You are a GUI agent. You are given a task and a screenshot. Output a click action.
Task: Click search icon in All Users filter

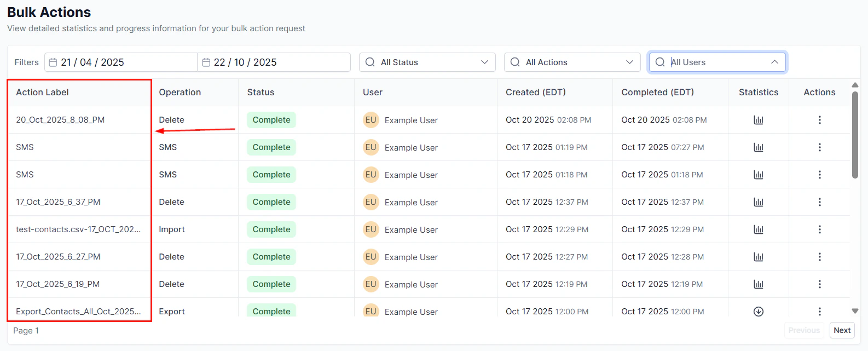coord(660,62)
